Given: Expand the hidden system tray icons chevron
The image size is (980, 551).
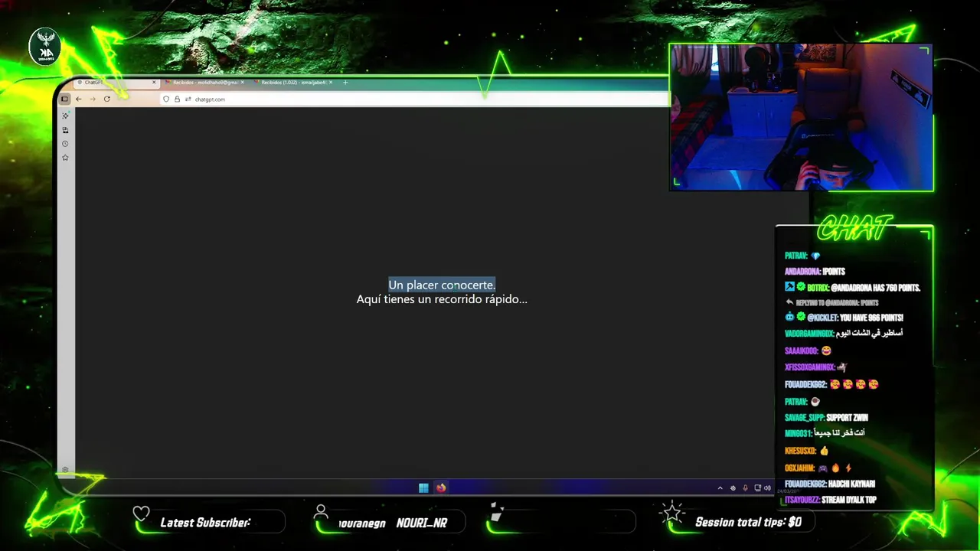Looking at the screenshot, I should click(720, 487).
